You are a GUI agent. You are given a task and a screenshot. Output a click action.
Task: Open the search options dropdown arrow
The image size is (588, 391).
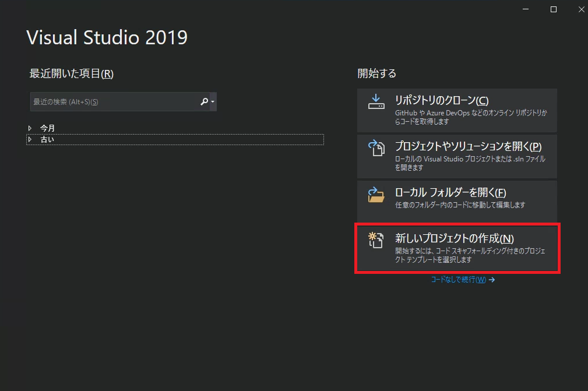click(x=213, y=101)
